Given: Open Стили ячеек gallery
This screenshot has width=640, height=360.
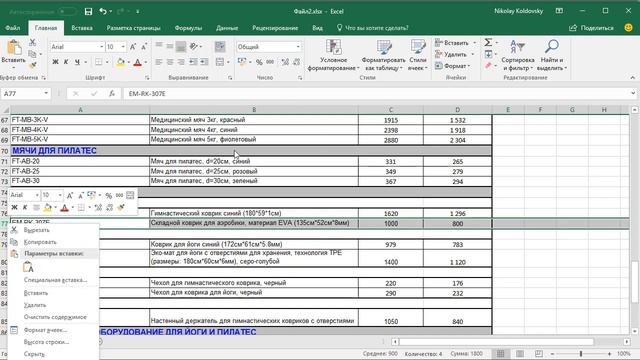Looking at the screenshot, I should pos(418,55).
